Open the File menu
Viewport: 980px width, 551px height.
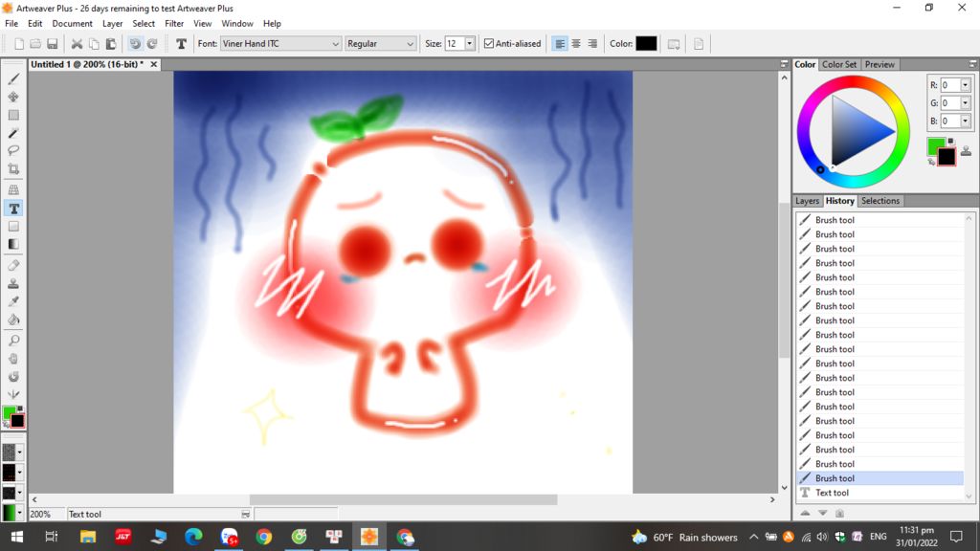coord(11,24)
